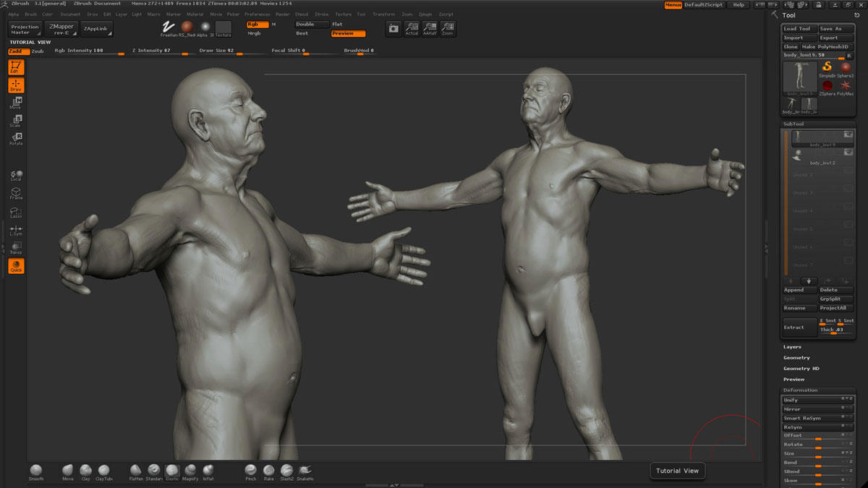Select the Rotate transform tool
This screenshot has height=488, width=868.
15,139
